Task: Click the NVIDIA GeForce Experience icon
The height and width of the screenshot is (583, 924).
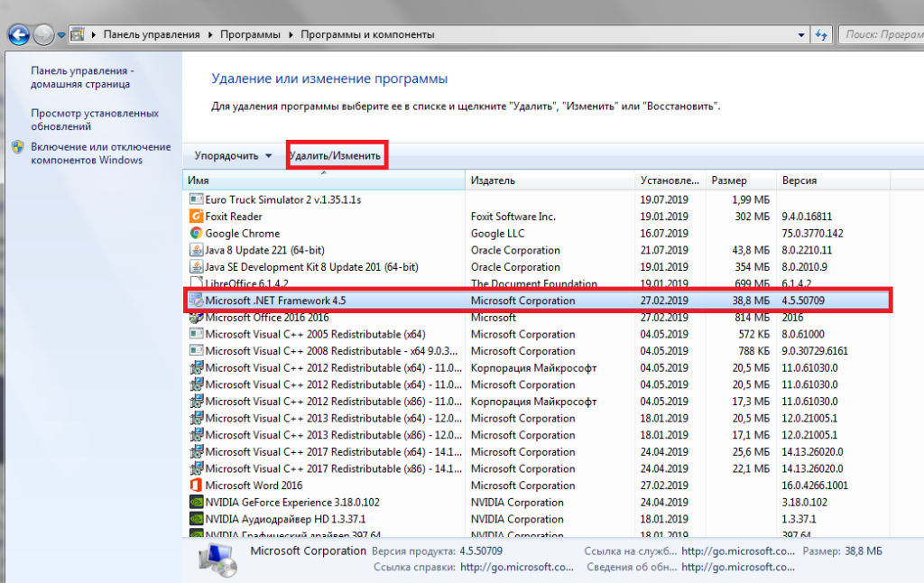Action: 196,502
